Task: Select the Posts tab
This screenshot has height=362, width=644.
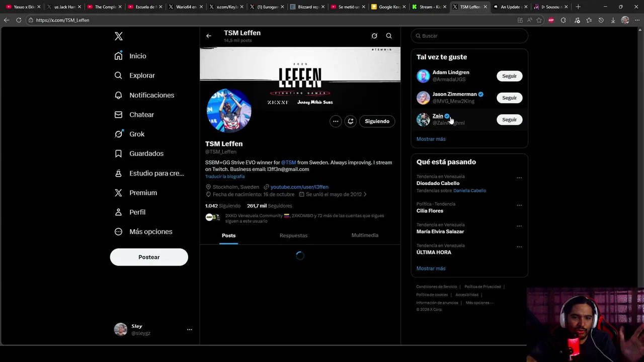Action: pos(228,235)
